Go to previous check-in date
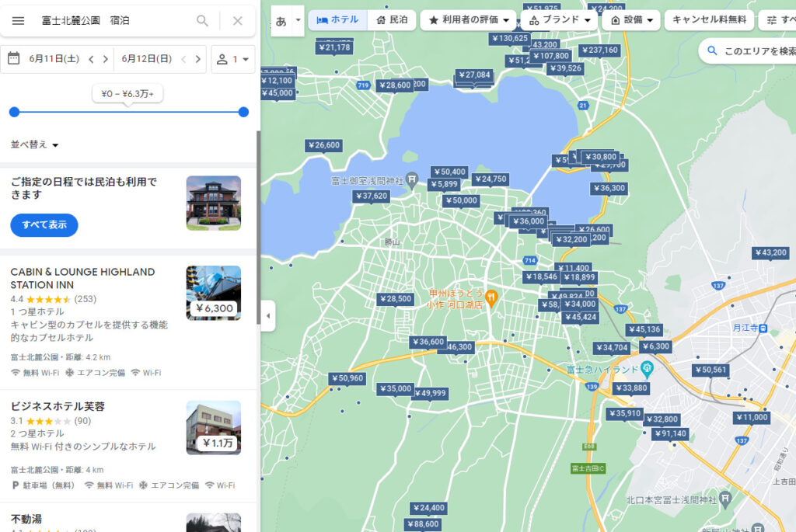This screenshot has width=796, height=532. pyautogui.click(x=92, y=59)
